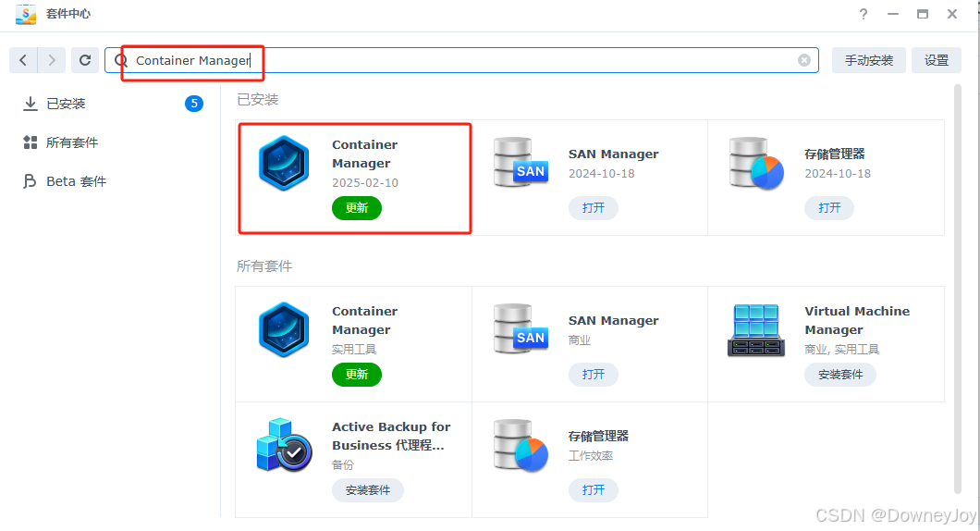
Task: Click Active Backup for Business icon
Action: (x=285, y=445)
